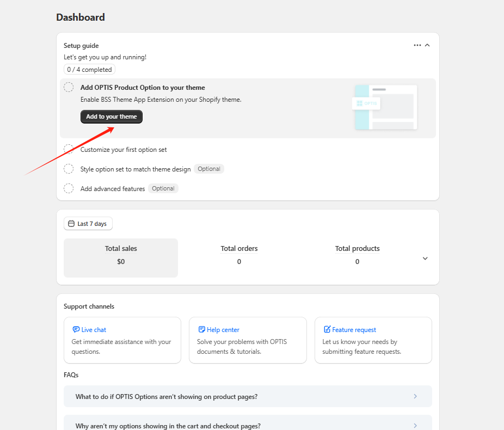Open the Last 7 days date range selector
This screenshot has height=430, width=504.
point(88,224)
